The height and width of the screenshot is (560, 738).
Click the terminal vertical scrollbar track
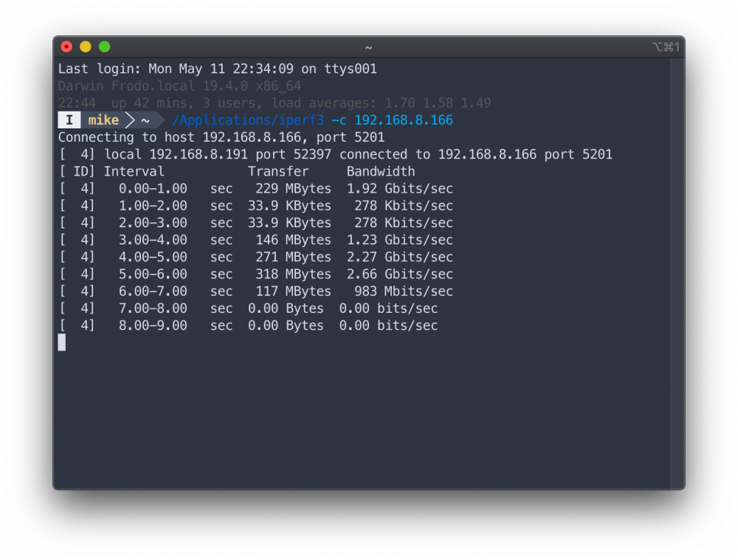coord(677,273)
